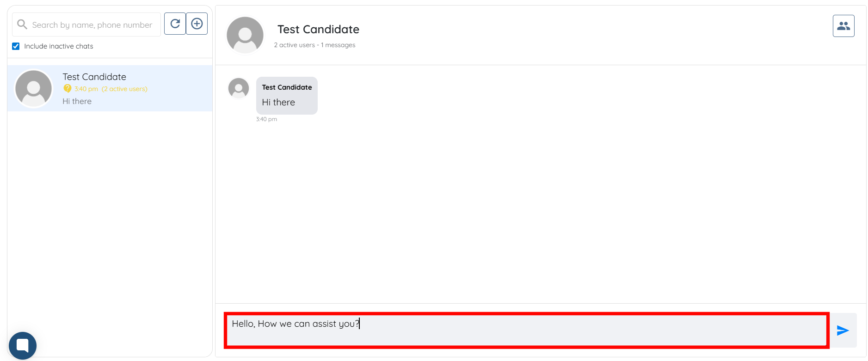868x361 pixels.
Task: Focus the search by name field
Action: coord(92,25)
